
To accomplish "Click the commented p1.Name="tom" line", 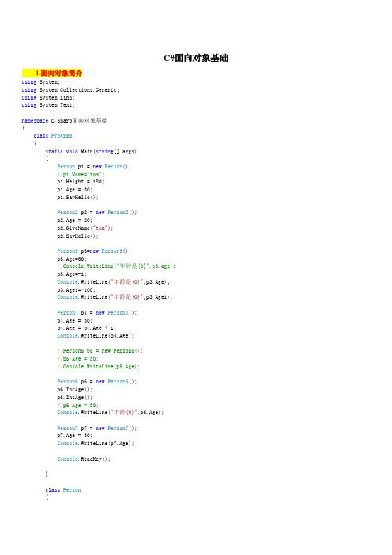I will pos(81,175).
